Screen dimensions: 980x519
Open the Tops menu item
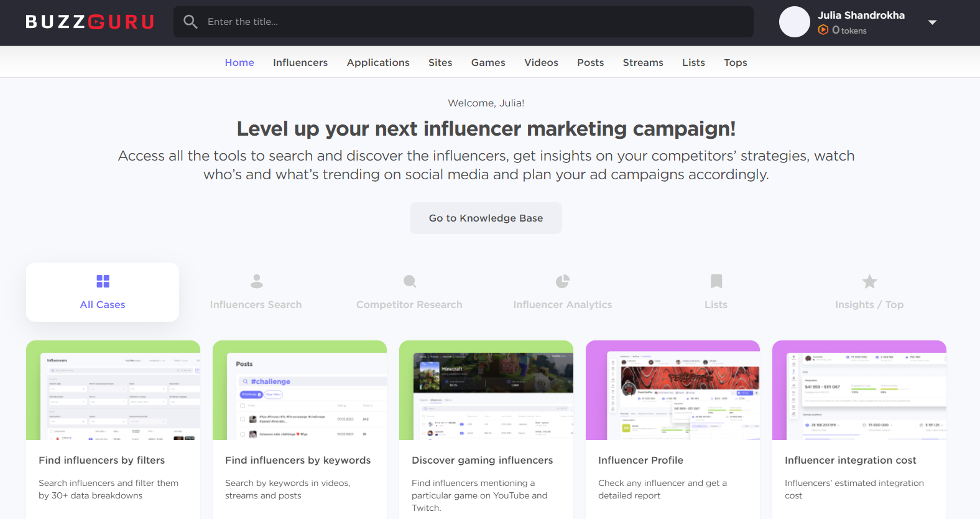point(736,62)
